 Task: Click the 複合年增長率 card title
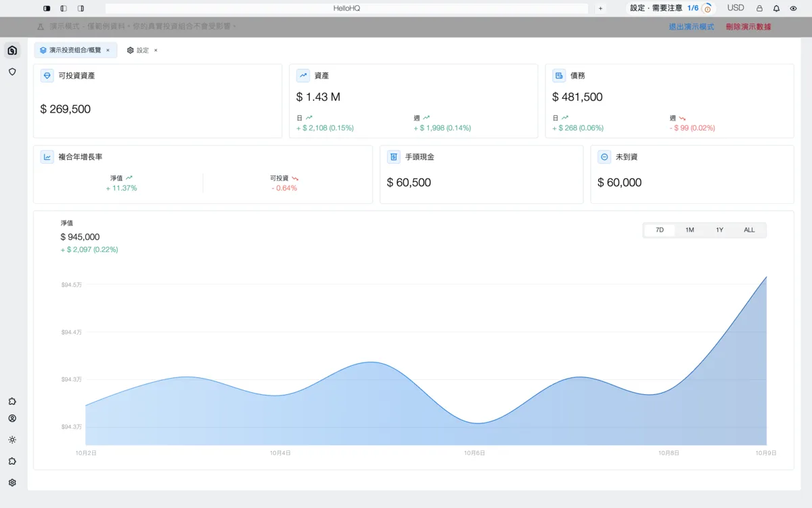(81, 157)
